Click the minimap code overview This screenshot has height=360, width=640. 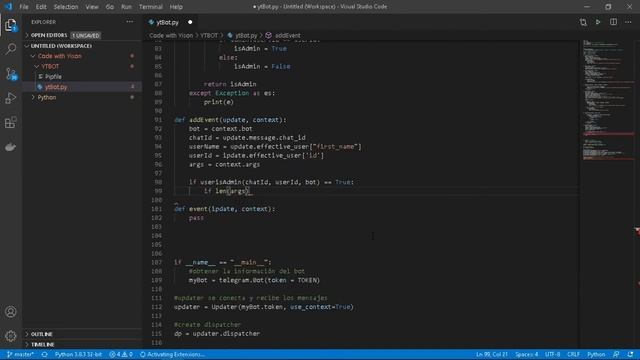607,100
